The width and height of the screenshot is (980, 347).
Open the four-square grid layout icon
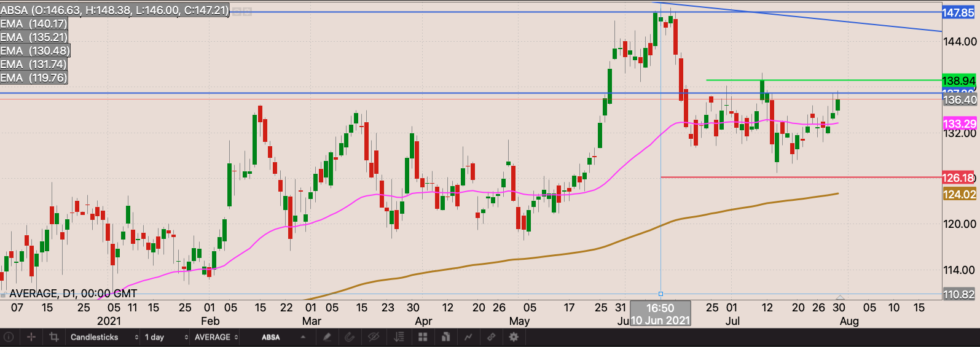click(x=423, y=337)
